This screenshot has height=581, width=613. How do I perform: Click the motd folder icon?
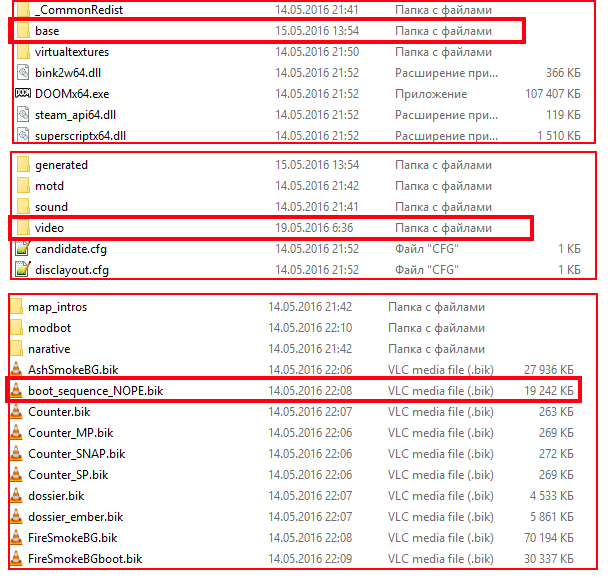(23, 186)
